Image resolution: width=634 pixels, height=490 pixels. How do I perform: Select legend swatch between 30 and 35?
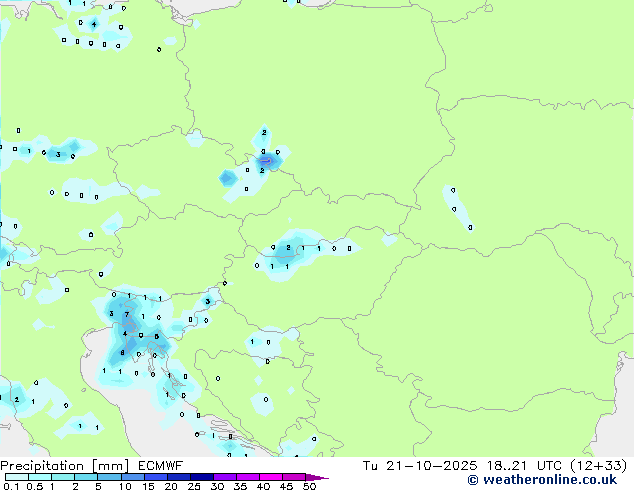point(225,477)
